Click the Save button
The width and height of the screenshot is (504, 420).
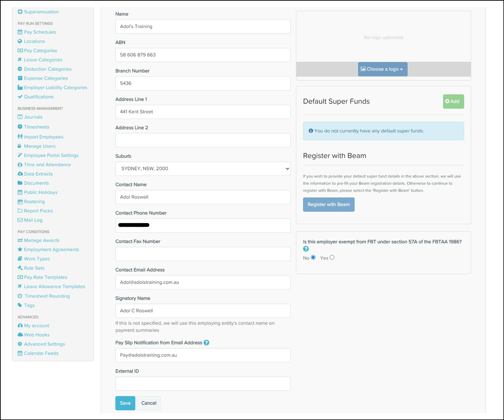click(x=125, y=403)
